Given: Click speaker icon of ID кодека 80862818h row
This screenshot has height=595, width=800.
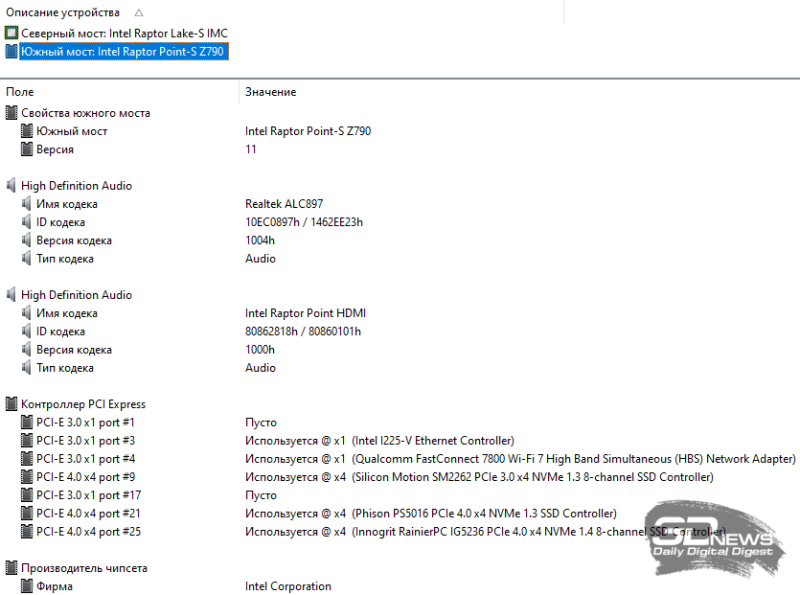Looking at the screenshot, I should tap(27, 331).
